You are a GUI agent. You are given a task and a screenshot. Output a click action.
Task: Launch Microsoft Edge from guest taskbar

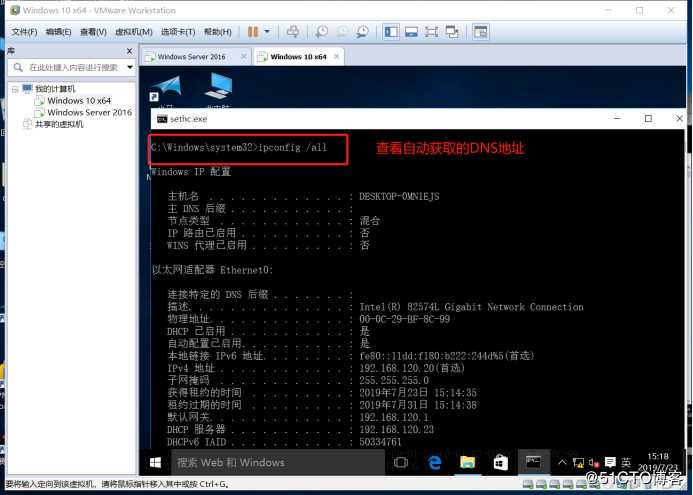pos(435,463)
